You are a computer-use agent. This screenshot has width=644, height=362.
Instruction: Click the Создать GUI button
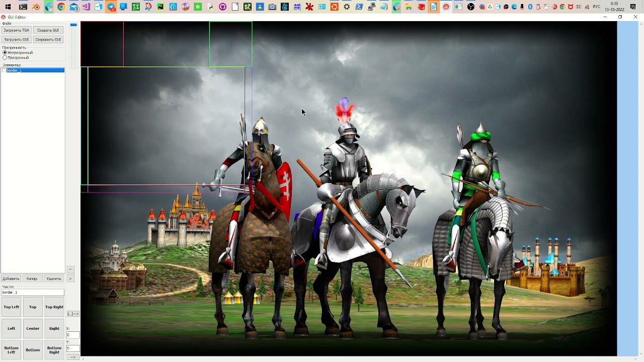pos(48,30)
